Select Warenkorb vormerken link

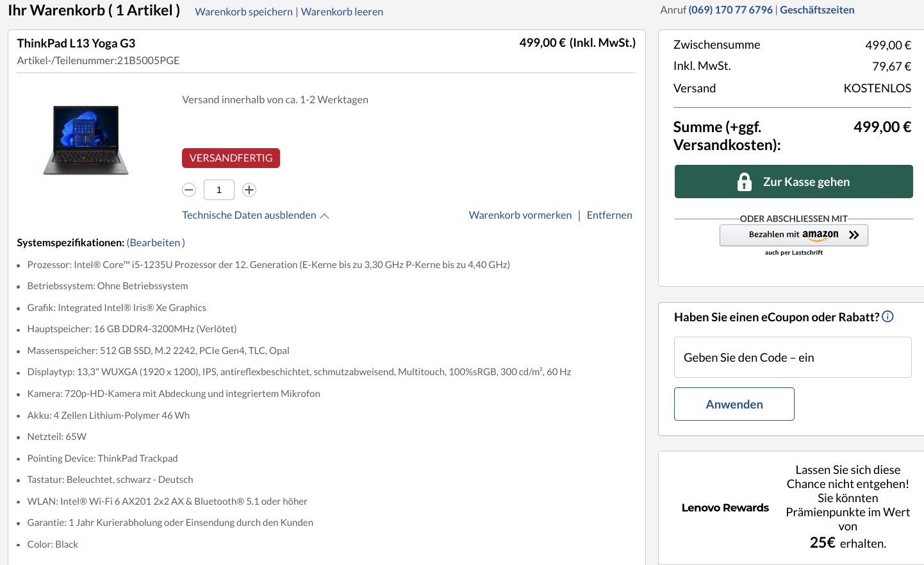[520, 215]
